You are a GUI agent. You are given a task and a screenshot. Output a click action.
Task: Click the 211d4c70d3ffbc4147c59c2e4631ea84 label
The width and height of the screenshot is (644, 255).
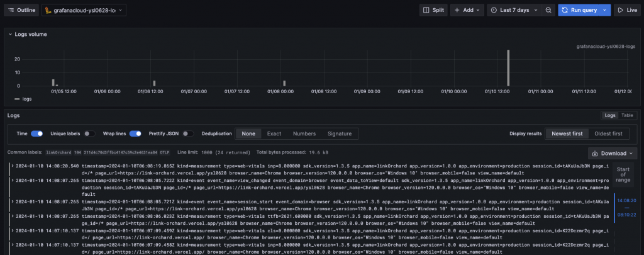click(x=120, y=152)
